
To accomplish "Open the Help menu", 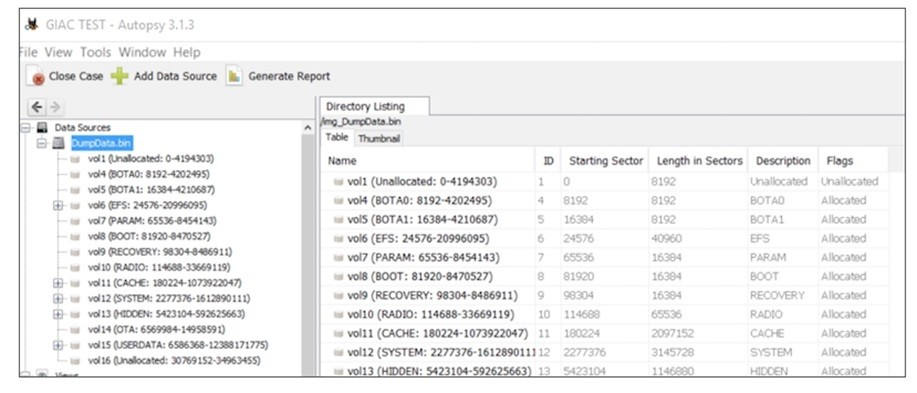I will pos(187,52).
